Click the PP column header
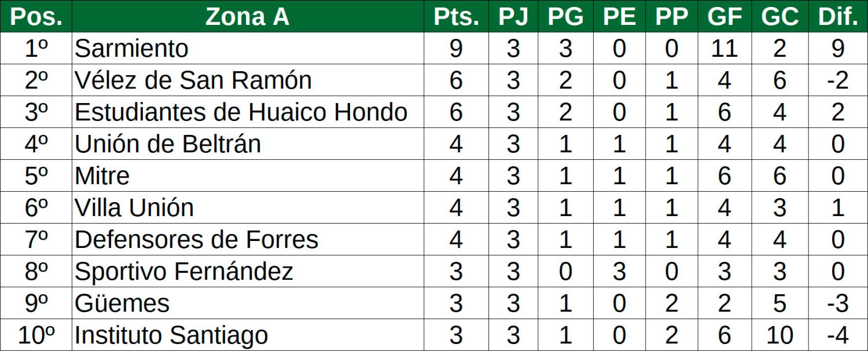 click(671, 17)
